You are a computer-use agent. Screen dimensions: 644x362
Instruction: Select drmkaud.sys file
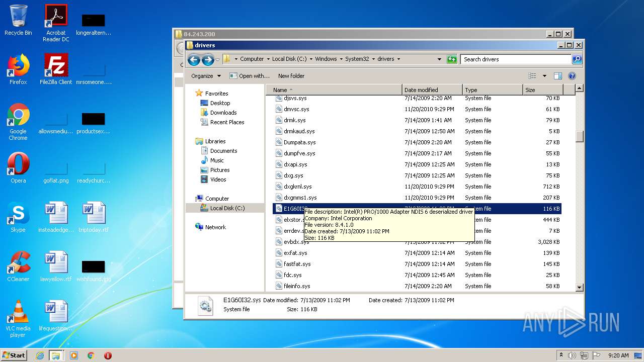[x=299, y=131]
